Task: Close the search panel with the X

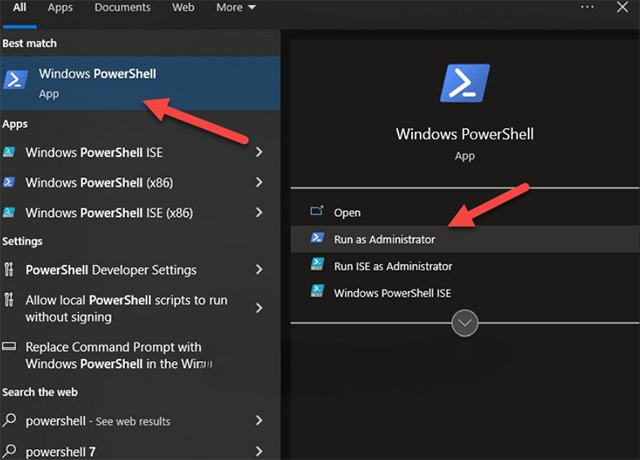Action: click(622, 7)
